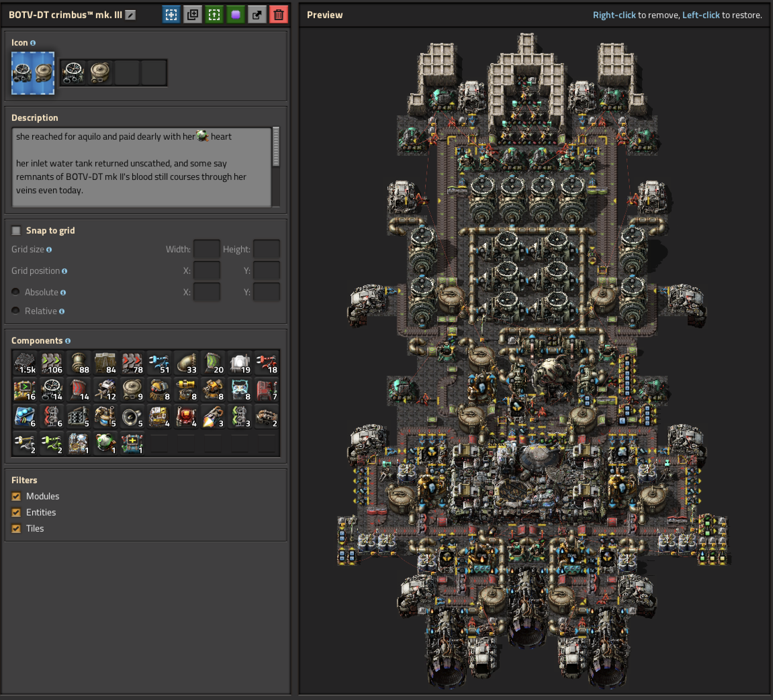
Task: Click laser turret component, second with count 8
Action: pyautogui.click(x=186, y=390)
